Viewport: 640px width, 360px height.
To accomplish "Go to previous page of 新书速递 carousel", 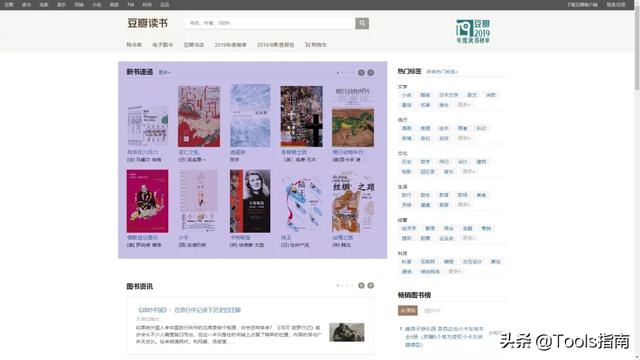I will pos(361,73).
